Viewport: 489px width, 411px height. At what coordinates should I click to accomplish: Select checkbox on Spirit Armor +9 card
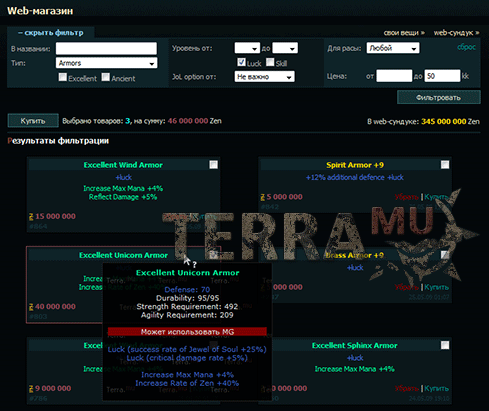point(445,165)
